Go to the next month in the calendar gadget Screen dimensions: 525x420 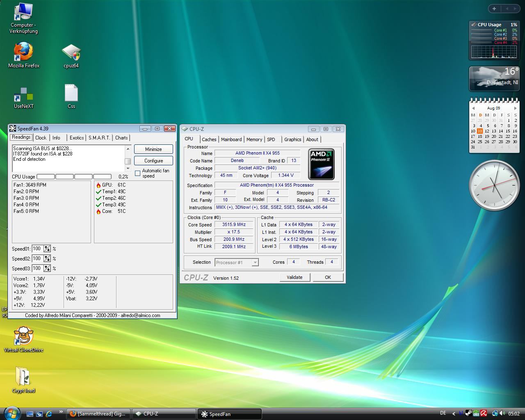pyautogui.click(x=516, y=108)
